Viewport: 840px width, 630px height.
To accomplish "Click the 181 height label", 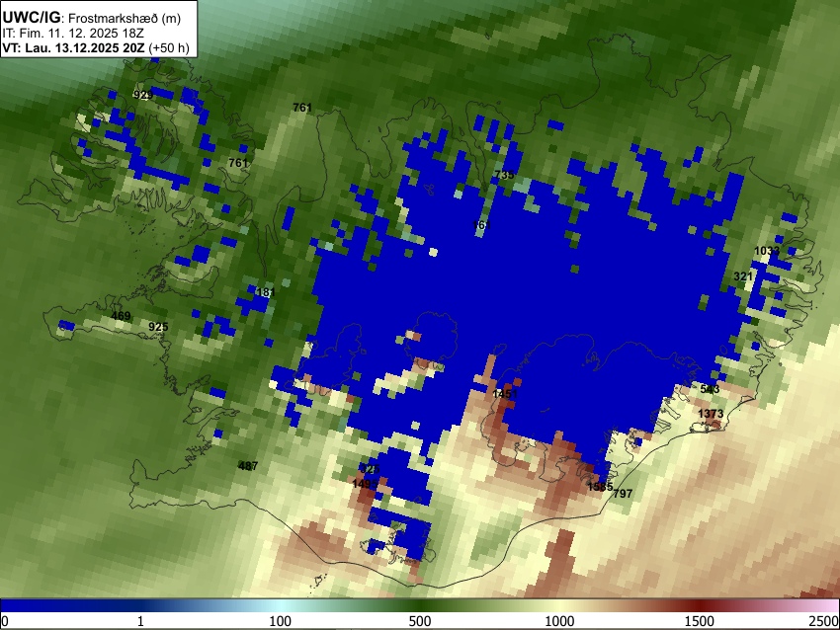I will coord(265,293).
